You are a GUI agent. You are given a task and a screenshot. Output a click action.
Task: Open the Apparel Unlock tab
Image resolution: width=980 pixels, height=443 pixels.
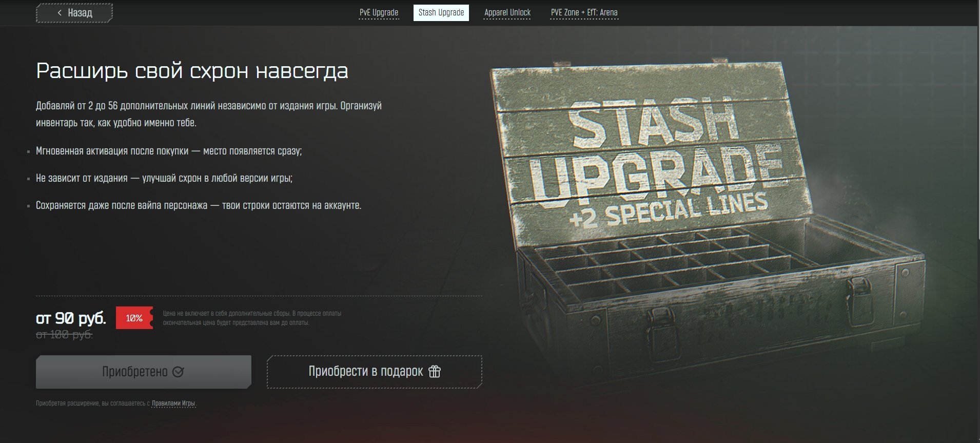click(507, 12)
